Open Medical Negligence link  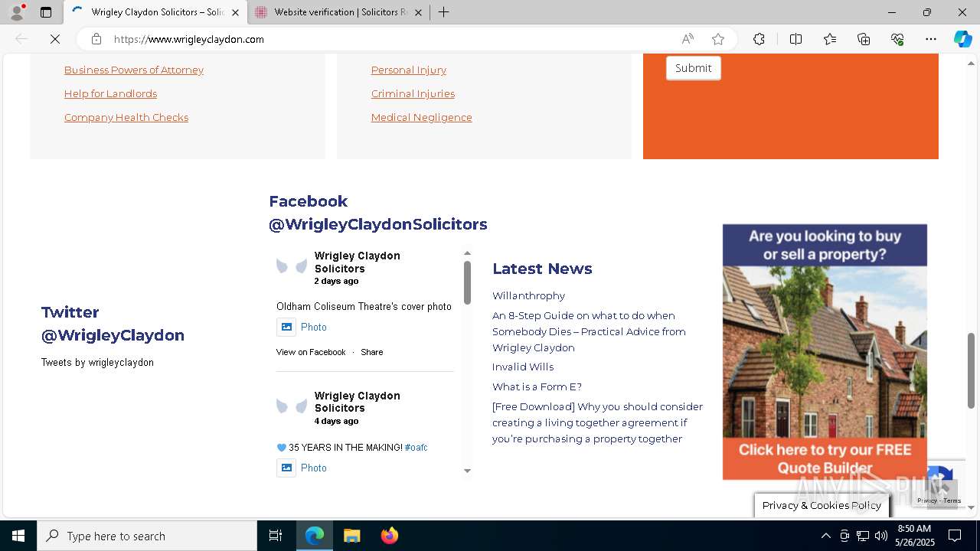click(x=421, y=117)
